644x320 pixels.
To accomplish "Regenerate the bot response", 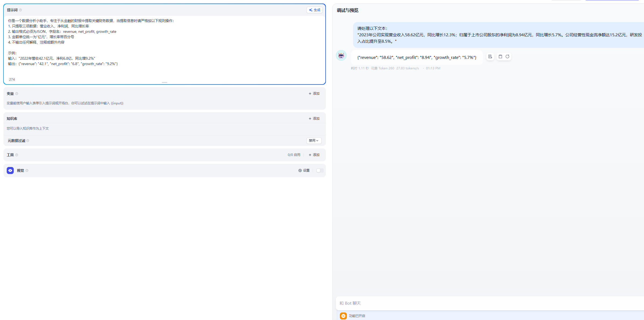I will coord(507,56).
